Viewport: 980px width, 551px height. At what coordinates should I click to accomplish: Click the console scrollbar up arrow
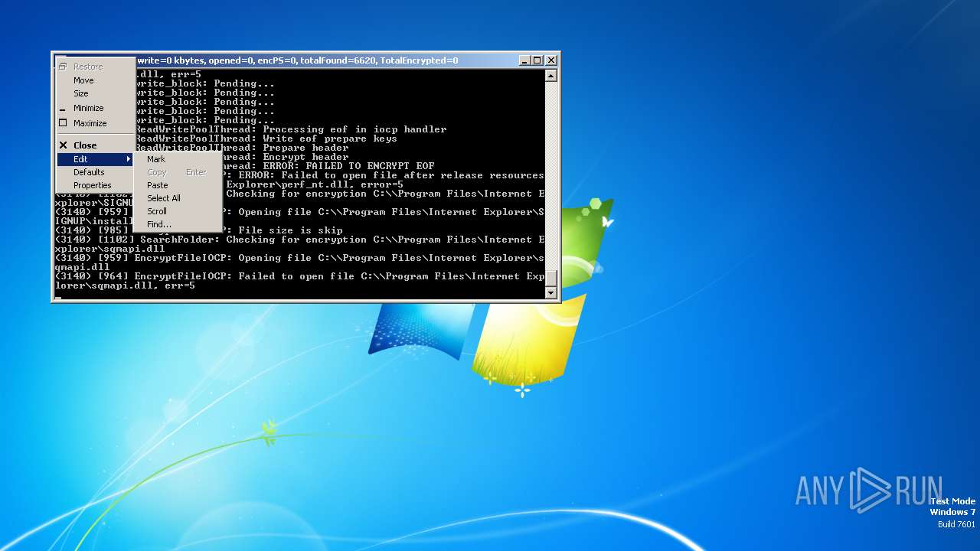pos(550,76)
